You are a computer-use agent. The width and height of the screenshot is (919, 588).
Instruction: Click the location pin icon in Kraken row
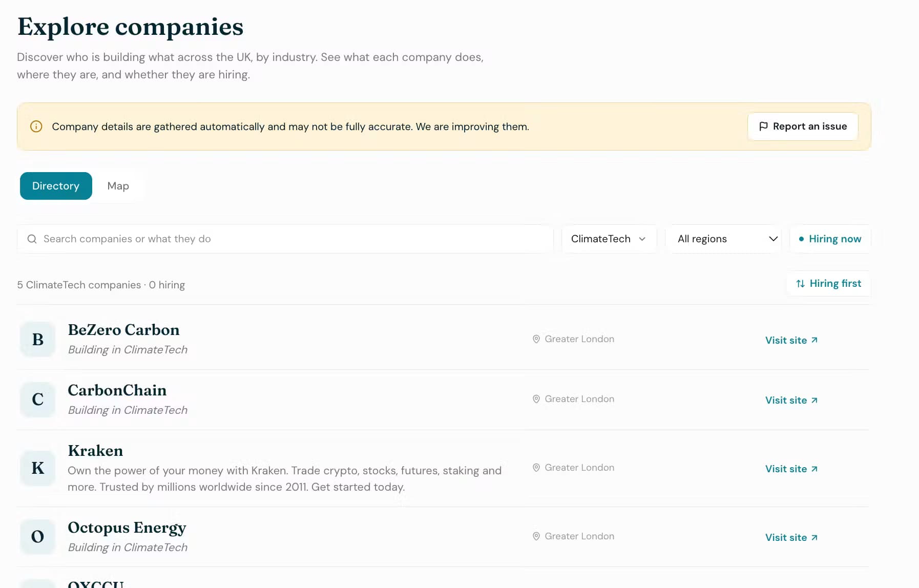[536, 468]
